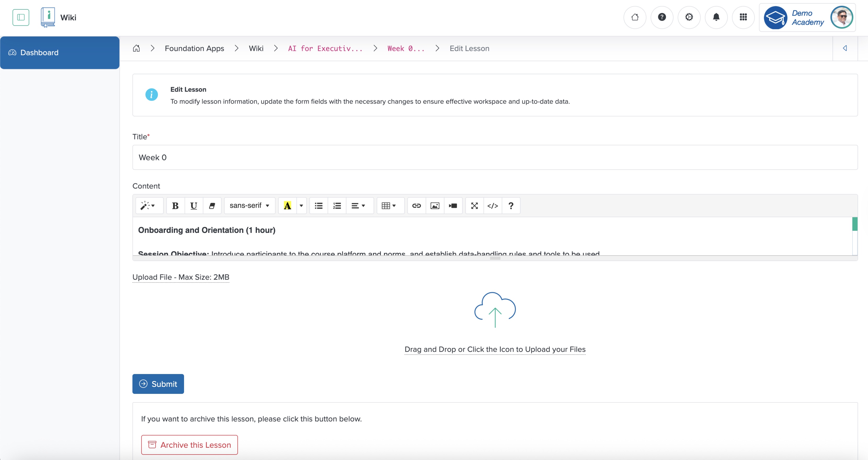The image size is (868, 460).
Task: Click the Week 0 title input field
Action: pyautogui.click(x=303, y=157)
